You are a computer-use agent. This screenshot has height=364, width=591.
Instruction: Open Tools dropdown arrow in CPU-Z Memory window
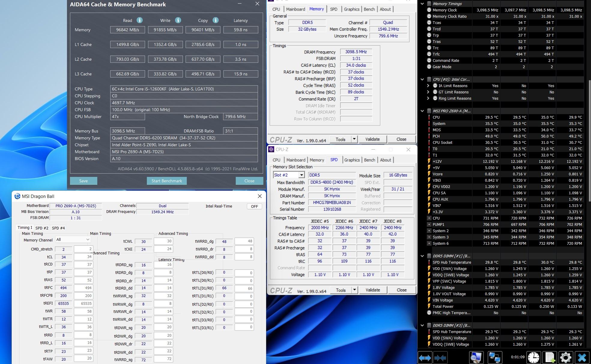pyautogui.click(x=354, y=139)
